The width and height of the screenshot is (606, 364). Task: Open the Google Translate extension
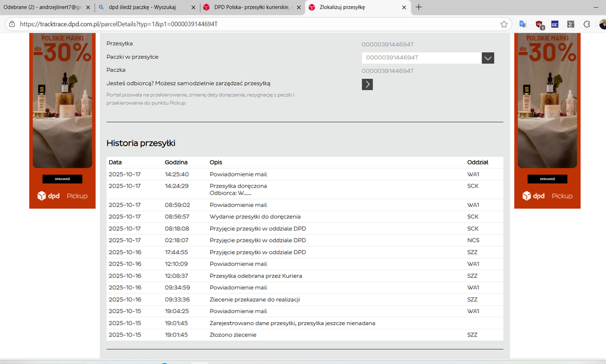click(x=522, y=24)
